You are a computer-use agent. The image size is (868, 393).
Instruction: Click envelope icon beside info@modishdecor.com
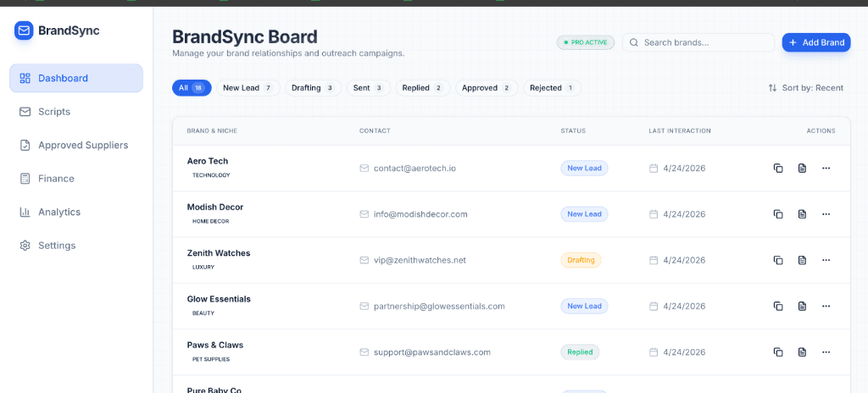[364, 214]
